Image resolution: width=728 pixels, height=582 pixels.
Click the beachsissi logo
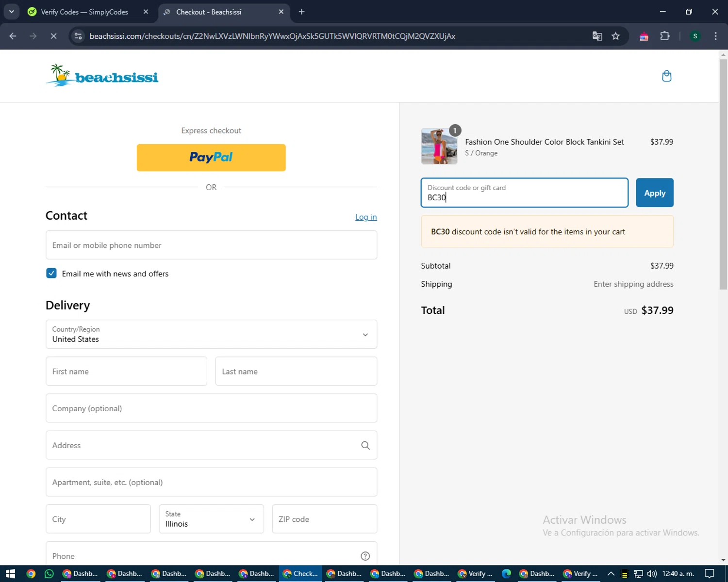[x=102, y=76]
